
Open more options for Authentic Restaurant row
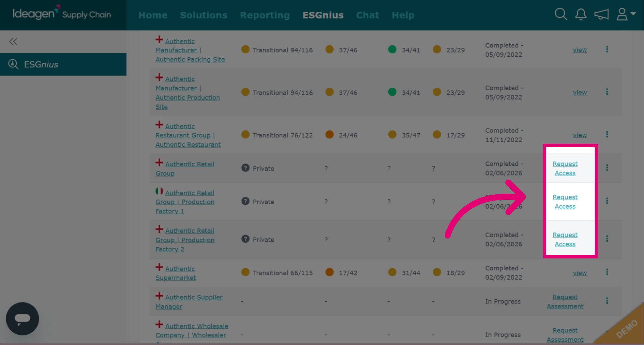607,135
